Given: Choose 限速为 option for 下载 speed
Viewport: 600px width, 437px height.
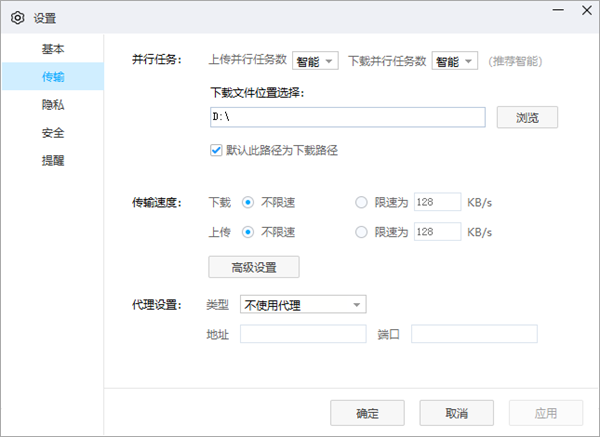Looking at the screenshot, I should click(x=361, y=203).
